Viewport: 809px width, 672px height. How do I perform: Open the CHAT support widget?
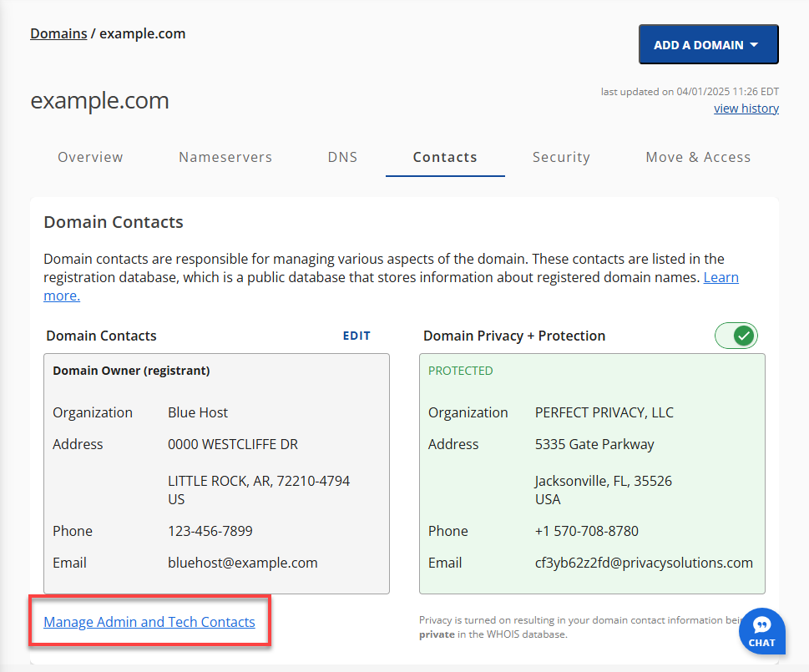point(761,631)
